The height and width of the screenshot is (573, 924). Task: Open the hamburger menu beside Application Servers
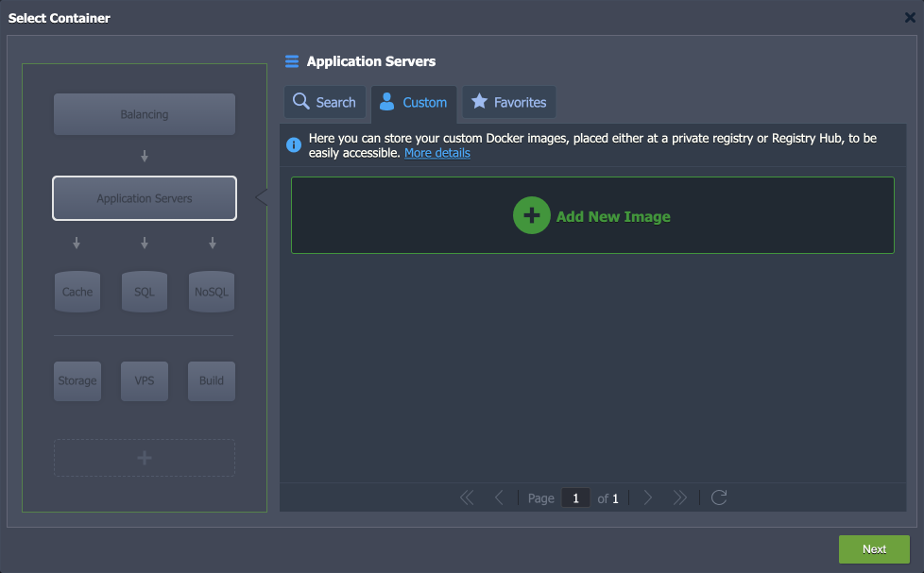292,61
